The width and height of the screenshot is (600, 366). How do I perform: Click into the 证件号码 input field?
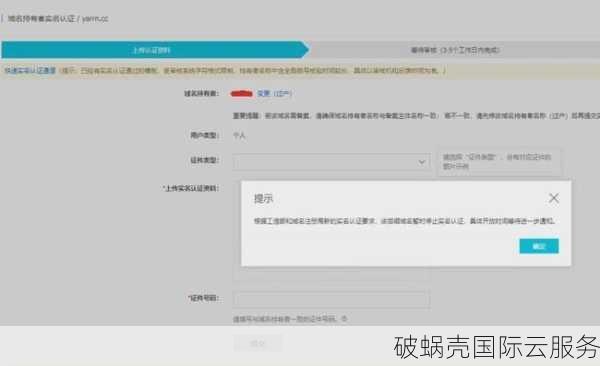[331, 299]
